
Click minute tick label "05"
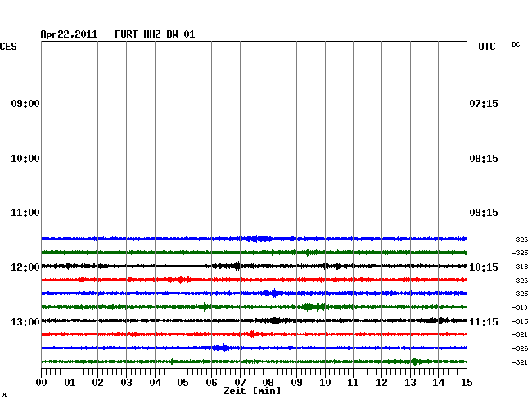183,383
